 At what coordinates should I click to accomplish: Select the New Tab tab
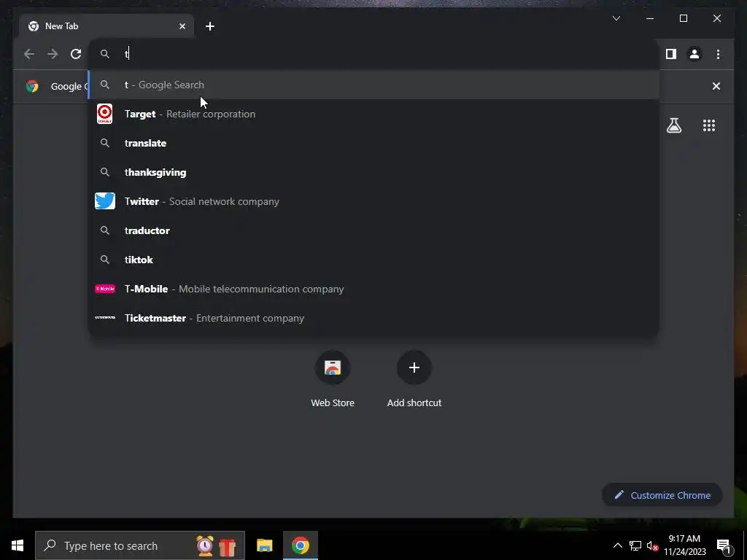click(107, 26)
